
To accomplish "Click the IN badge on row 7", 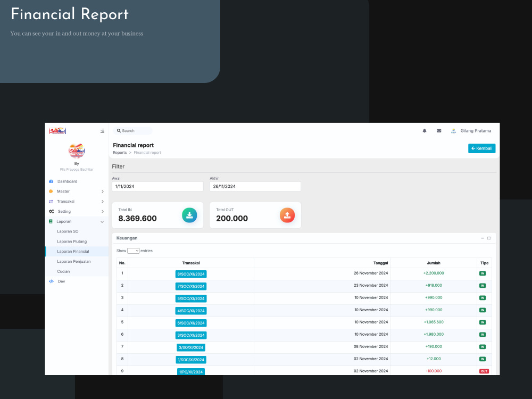I will pos(482,347).
